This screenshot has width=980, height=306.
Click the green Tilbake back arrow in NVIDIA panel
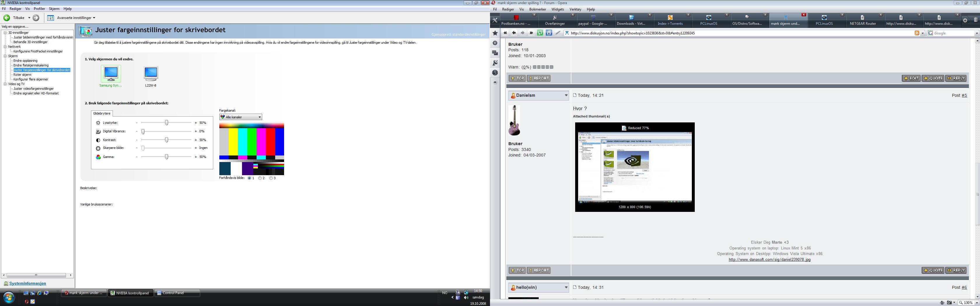tap(7, 18)
